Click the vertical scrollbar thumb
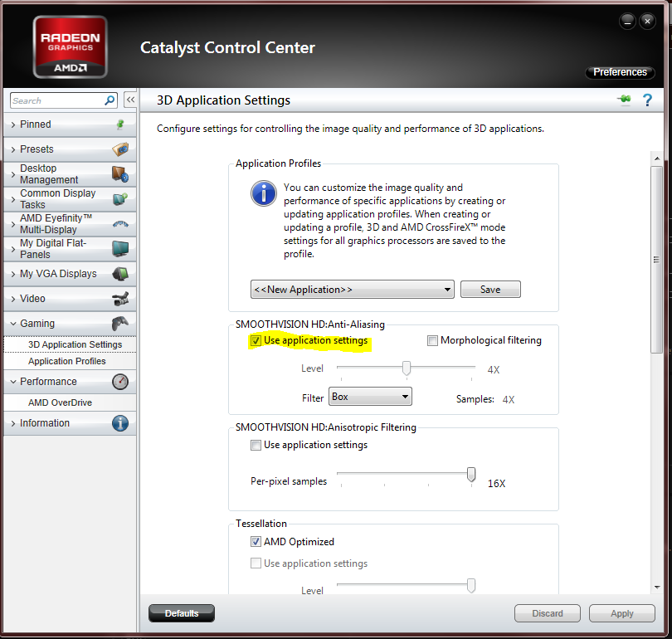The width and height of the screenshot is (672, 639). click(x=656, y=260)
